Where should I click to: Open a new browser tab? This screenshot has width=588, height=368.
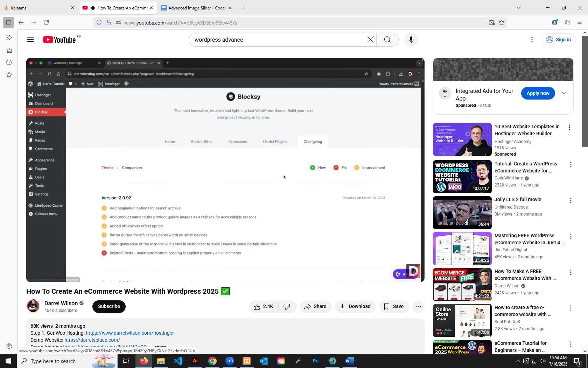[243, 8]
